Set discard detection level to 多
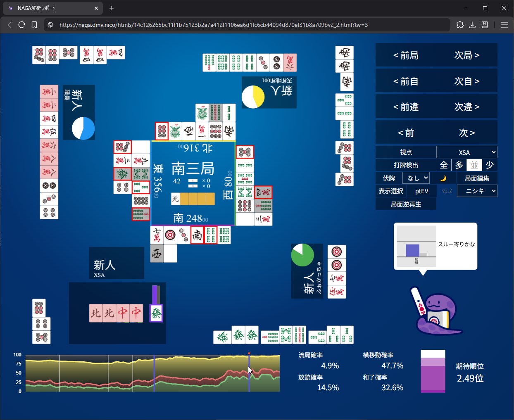The image size is (514, 420). tap(459, 165)
